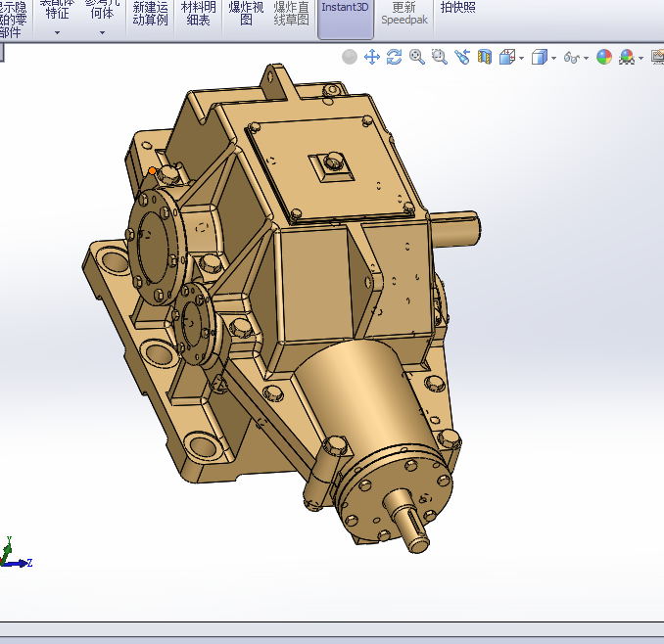Toggle the Instant3D button

click(x=346, y=19)
